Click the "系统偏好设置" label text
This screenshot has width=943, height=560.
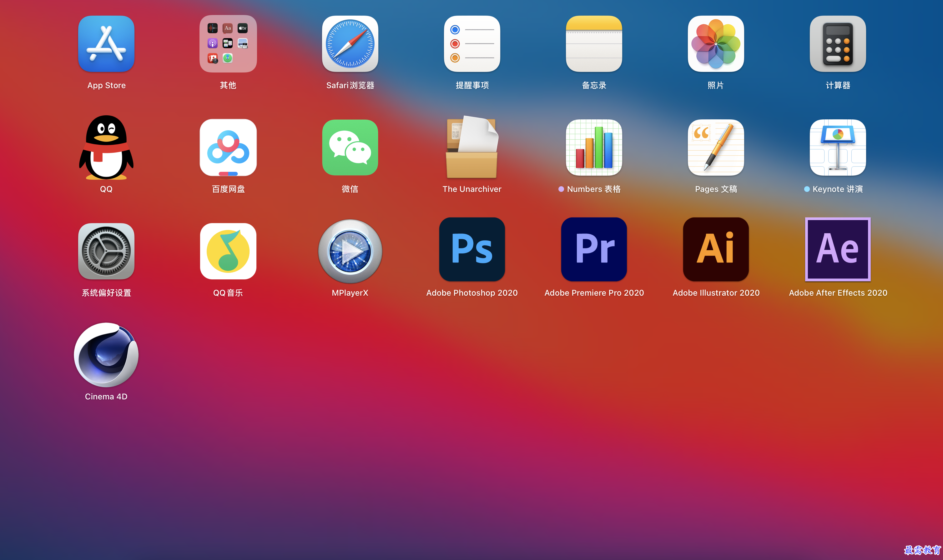point(106,293)
